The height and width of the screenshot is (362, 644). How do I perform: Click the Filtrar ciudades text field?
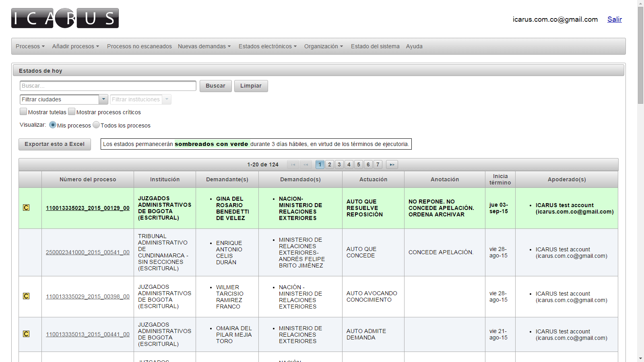click(60, 99)
